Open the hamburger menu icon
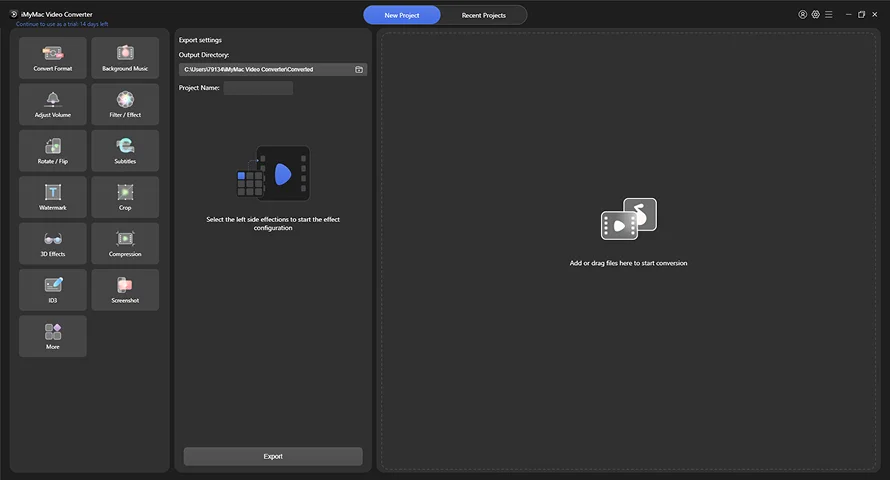 coord(829,15)
